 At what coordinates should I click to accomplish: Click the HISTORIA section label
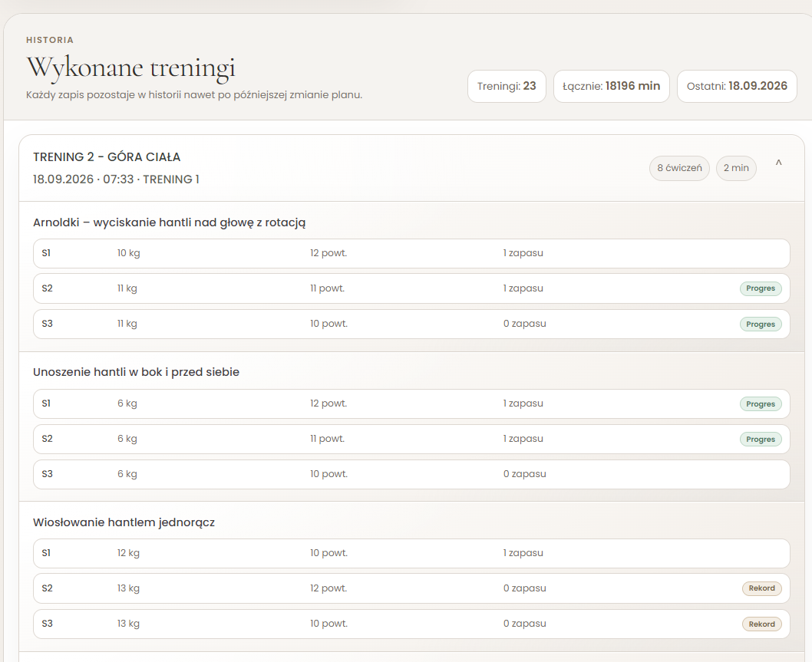tap(50, 40)
